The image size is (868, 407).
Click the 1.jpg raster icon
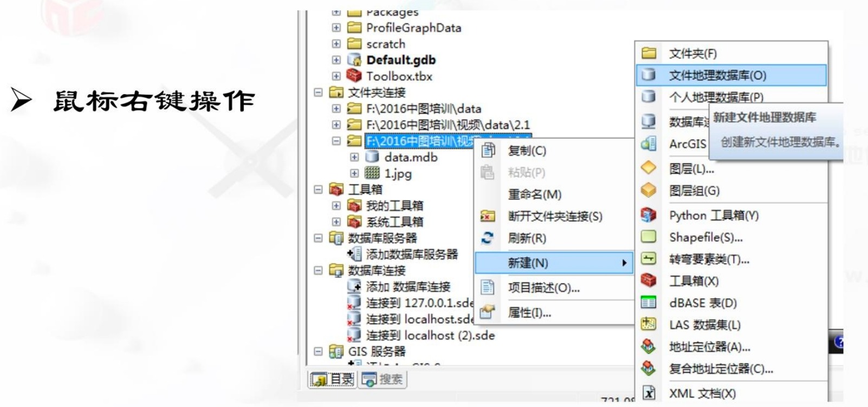[x=372, y=173]
